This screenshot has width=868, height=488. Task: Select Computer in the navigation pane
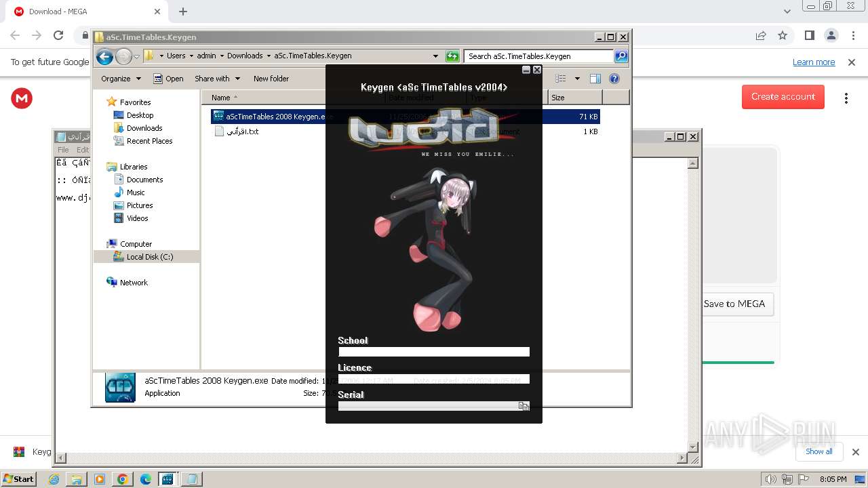tap(136, 244)
